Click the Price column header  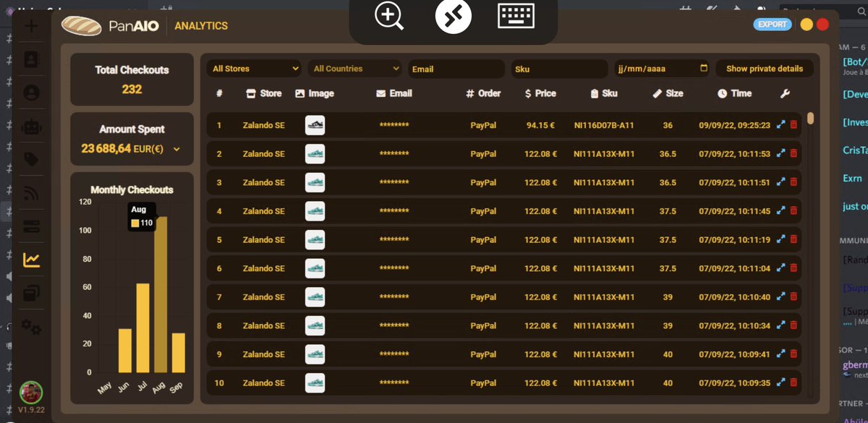click(540, 93)
